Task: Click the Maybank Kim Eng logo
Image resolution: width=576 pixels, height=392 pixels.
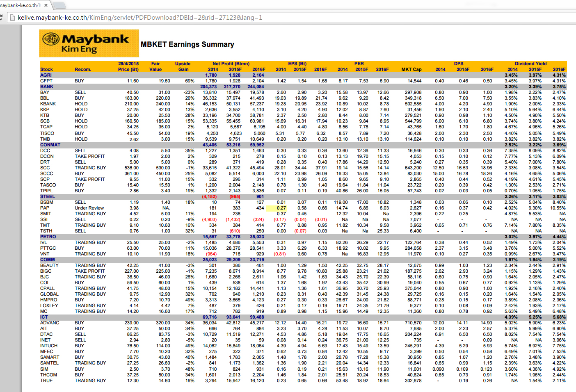Action: click(x=89, y=43)
